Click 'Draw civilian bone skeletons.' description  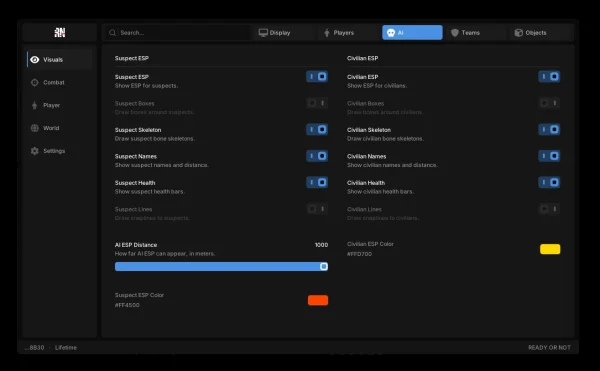coord(385,138)
